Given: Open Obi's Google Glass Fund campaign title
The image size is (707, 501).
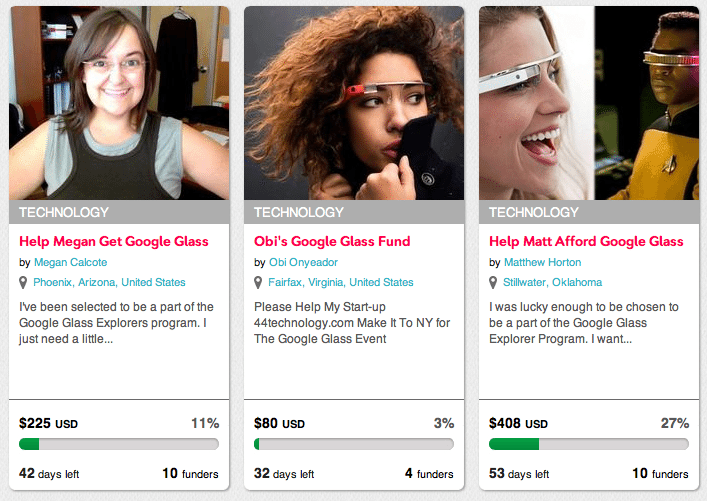Looking at the screenshot, I should [x=332, y=241].
